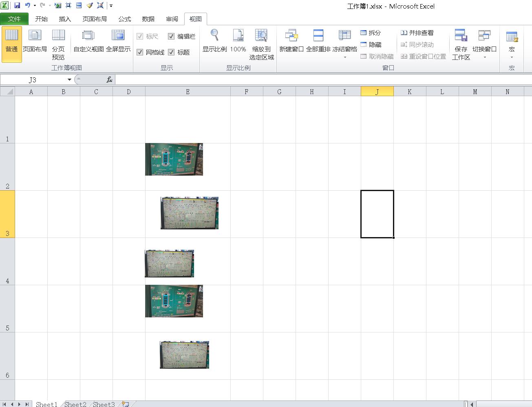Switch to the 插入 tab
The width and height of the screenshot is (532, 407).
tap(65, 19)
